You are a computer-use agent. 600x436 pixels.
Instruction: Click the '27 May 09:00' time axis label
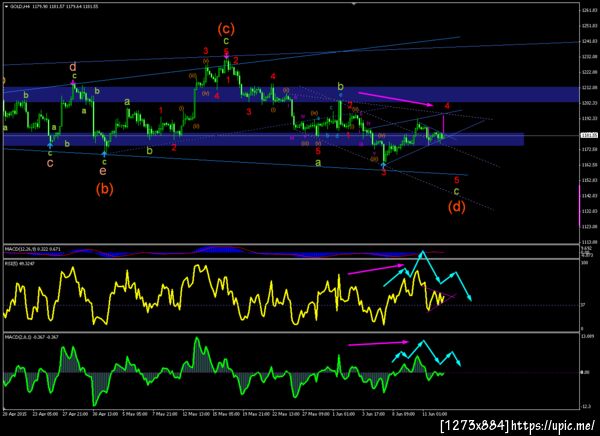pos(315,414)
